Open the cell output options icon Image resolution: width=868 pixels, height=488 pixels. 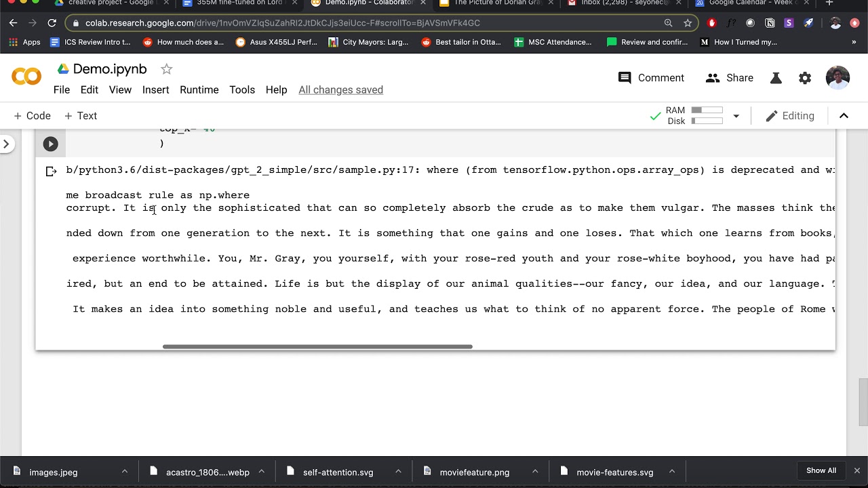pyautogui.click(x=51, y=171)
